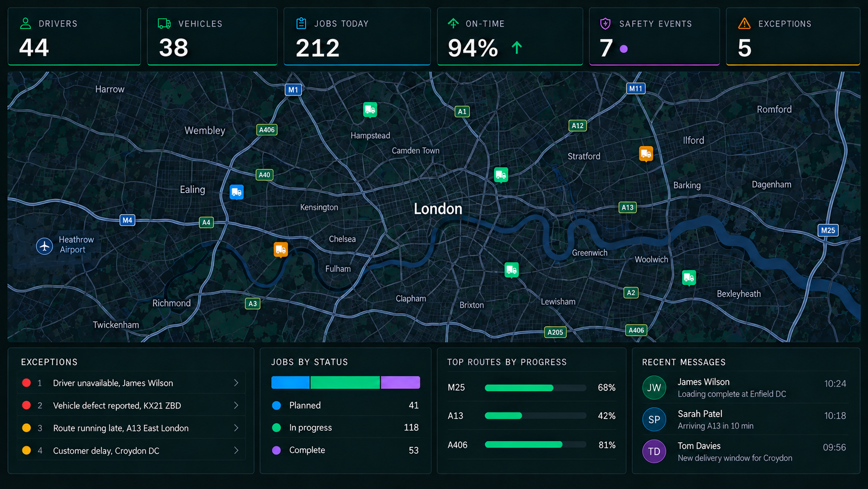Select the green truck marker above Hampstead
The width and height of the screenshot is (868, 489).
pyautogui.click(x=370, y=110)
